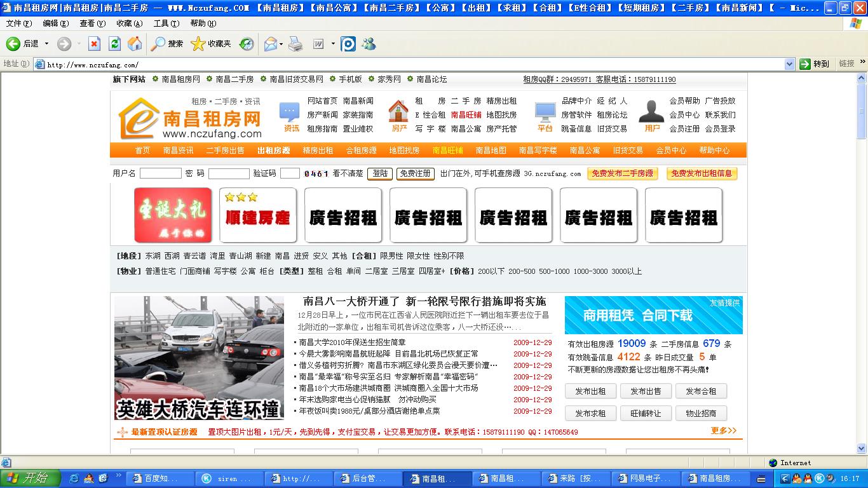Open the Edit button dropdown arrow
The height and width of the screenshot is (488, 868).
click(332, 44)
